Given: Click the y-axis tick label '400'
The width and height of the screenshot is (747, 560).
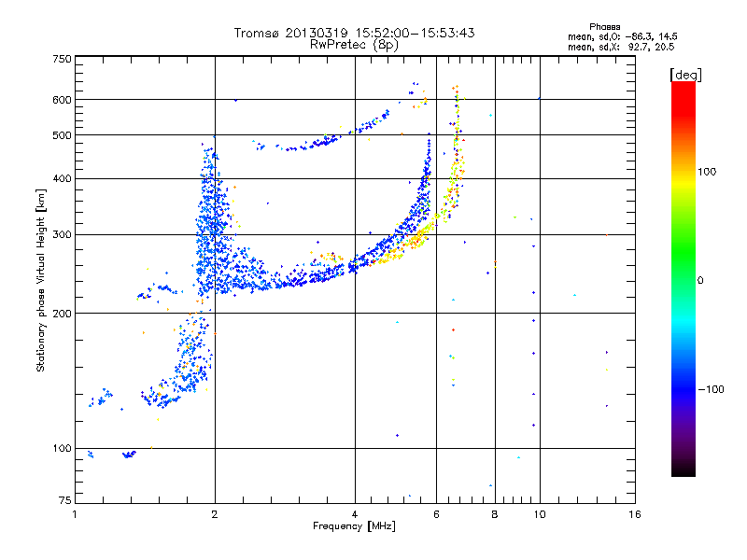Looking at the screenshot, I should (x=62, y=179).
